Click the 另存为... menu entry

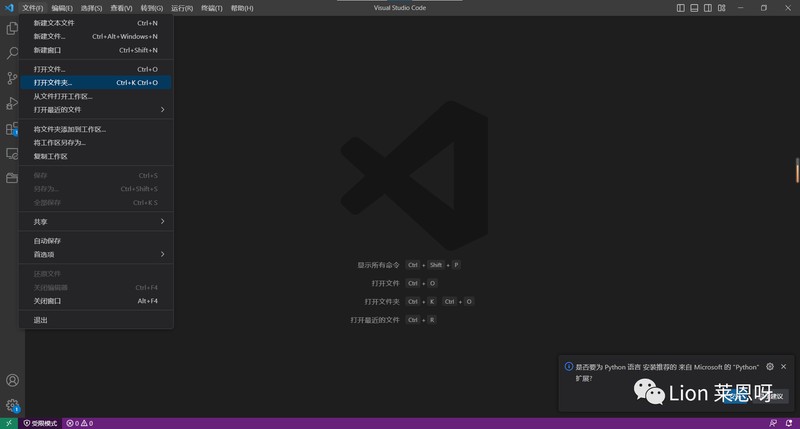click(96, 189)
